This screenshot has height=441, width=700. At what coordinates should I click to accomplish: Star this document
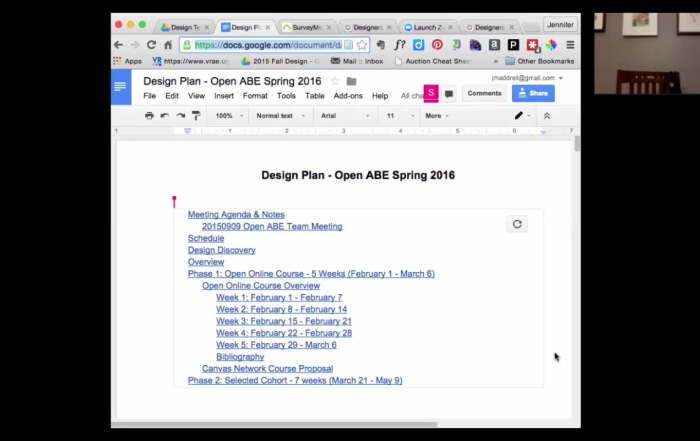(x=335, y=81)
